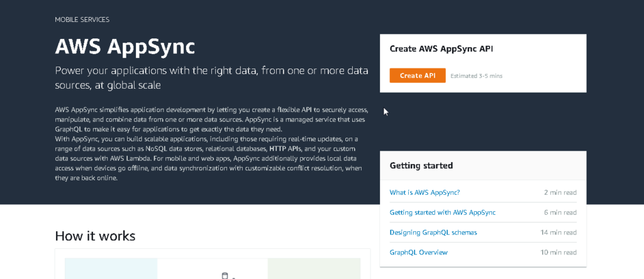Image resolution: width=644 pixels, height=279 pixels.
Task: Click the Getting started panel heading
Action: point(421,166)
